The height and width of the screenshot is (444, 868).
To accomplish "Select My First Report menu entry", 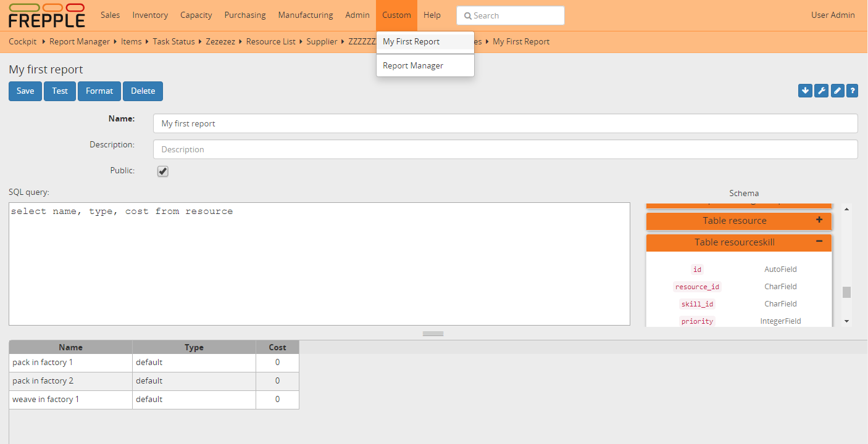I will pos(411,41).
